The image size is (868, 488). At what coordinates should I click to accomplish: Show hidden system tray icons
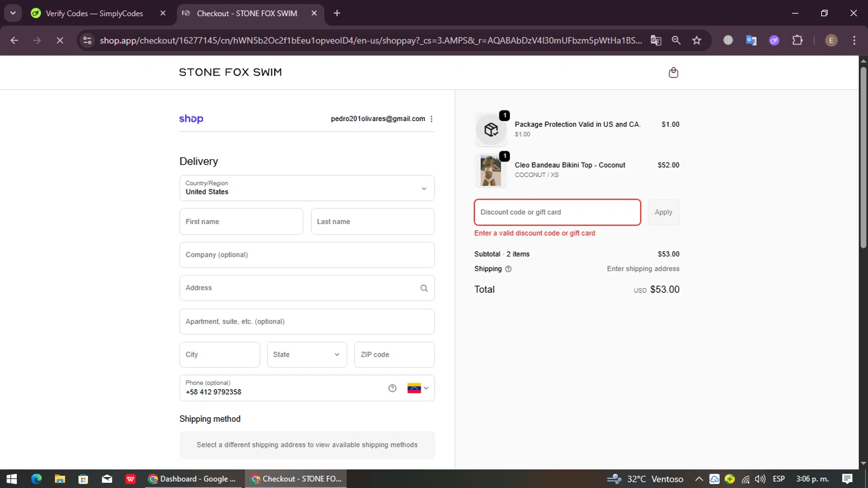pyautogui.click(x=699, y=479)
